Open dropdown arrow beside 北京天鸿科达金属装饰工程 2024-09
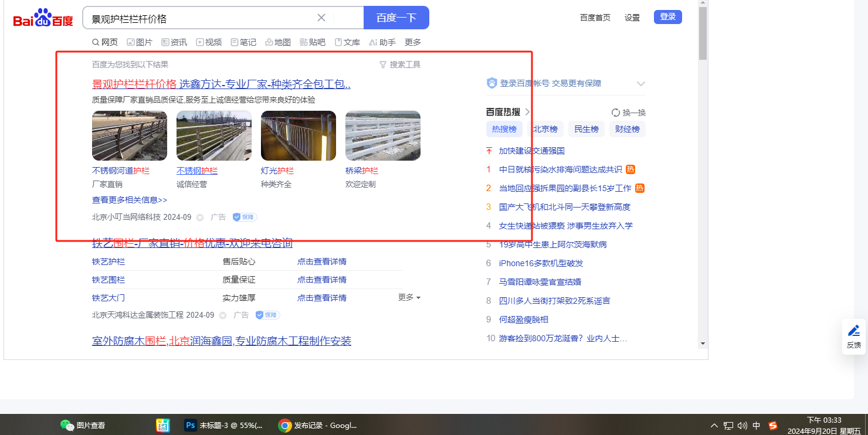The image size is (868, 435). click(223, 315)
